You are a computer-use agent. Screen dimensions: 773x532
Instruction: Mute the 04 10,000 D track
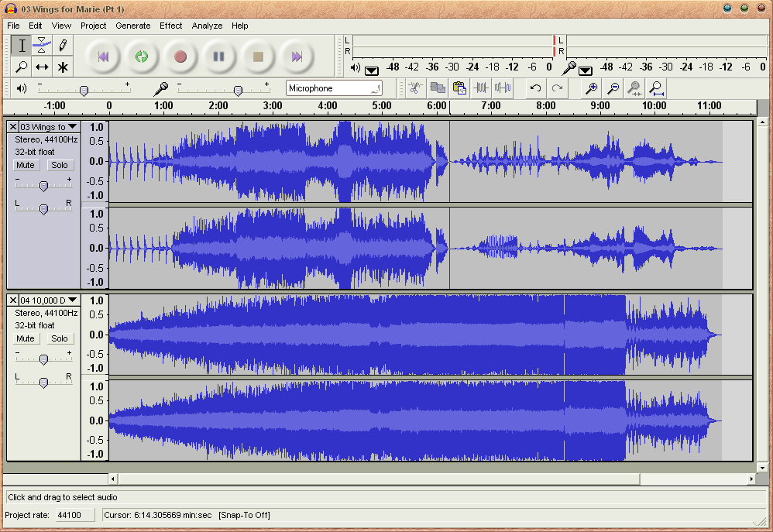pyautogui.click(x=26, y=338)
